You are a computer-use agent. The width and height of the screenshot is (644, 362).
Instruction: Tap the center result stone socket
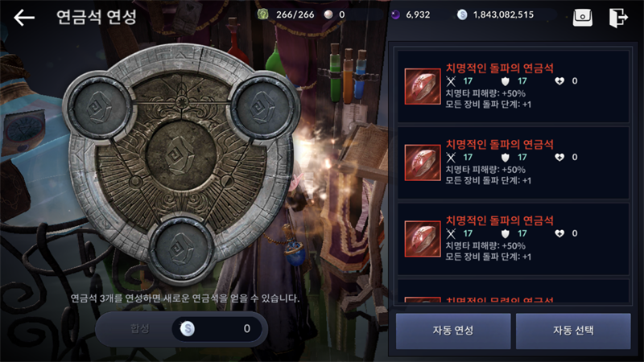(180, 155)
